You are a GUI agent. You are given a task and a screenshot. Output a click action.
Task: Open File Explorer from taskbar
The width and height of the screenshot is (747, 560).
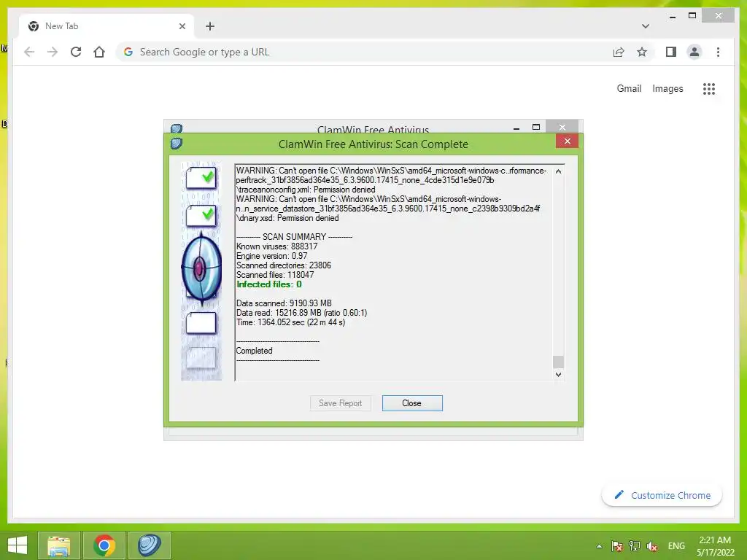click(58, 545)
